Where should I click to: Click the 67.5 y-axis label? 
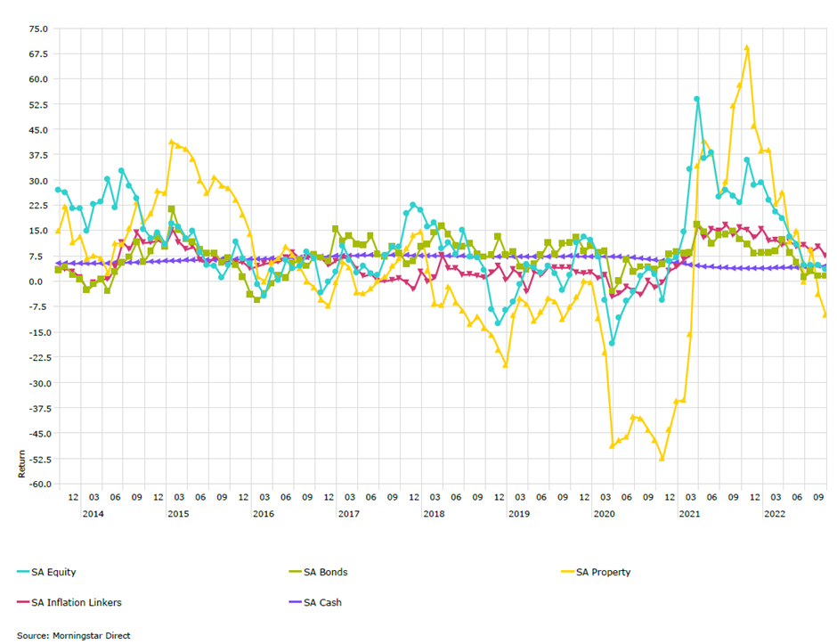tap(38, 54)
